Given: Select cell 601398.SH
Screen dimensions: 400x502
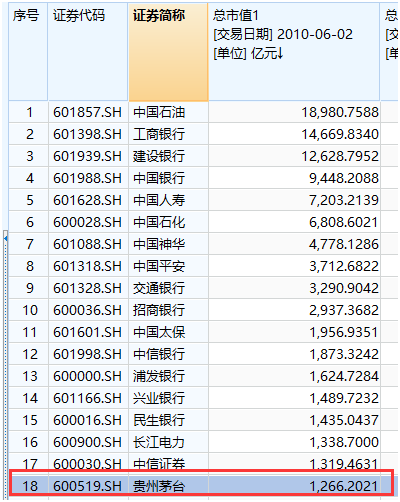Looking at the screenshot, I should (88, 134).
